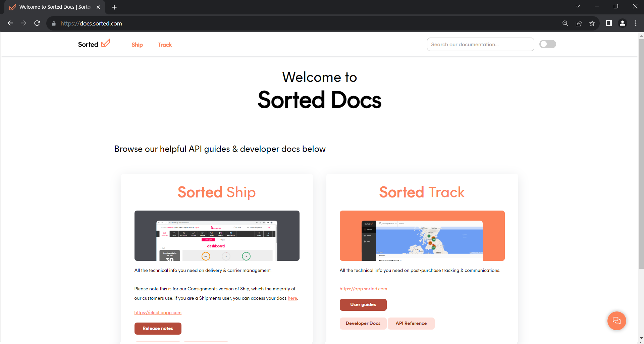Click the scrollbar down arrow
This screenshot has height=344, width=644.
(641, 338)
